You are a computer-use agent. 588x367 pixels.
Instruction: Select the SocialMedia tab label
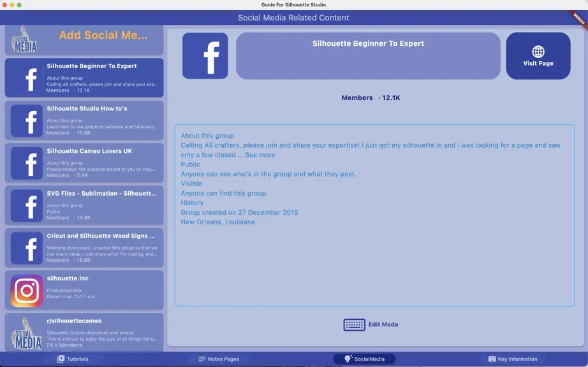[x=369, y=359]
